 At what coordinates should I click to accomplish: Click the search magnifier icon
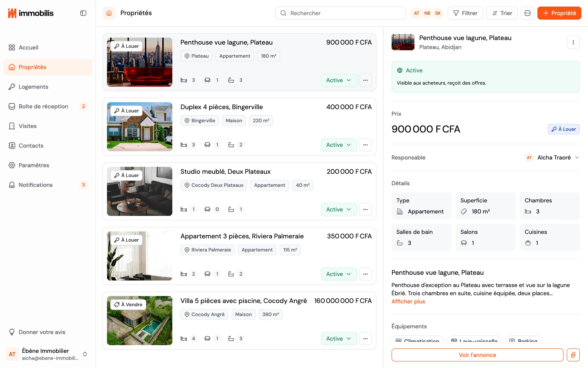click(283, 13)
